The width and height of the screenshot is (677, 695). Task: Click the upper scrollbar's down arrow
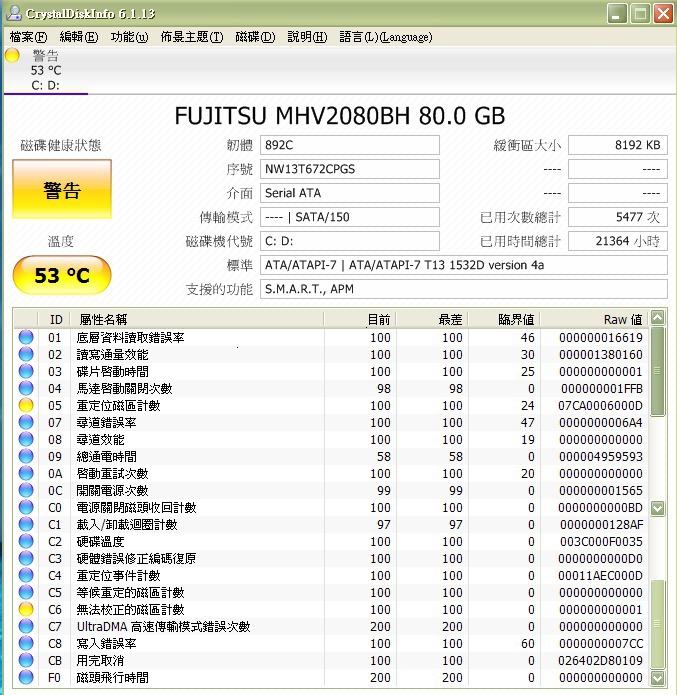click(x=657, y=508)
